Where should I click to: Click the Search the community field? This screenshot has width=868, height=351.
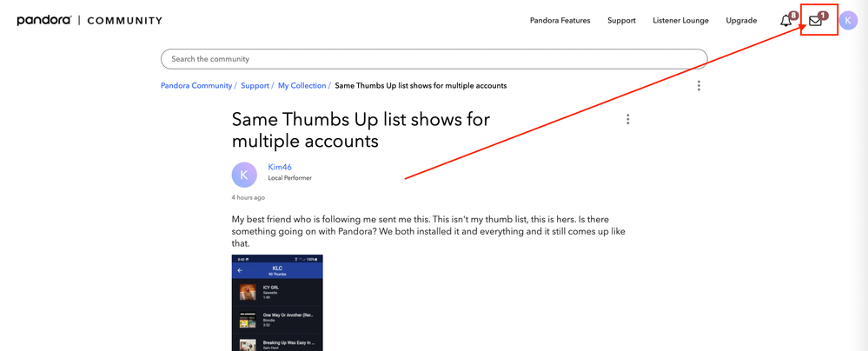tap(434, 59)
